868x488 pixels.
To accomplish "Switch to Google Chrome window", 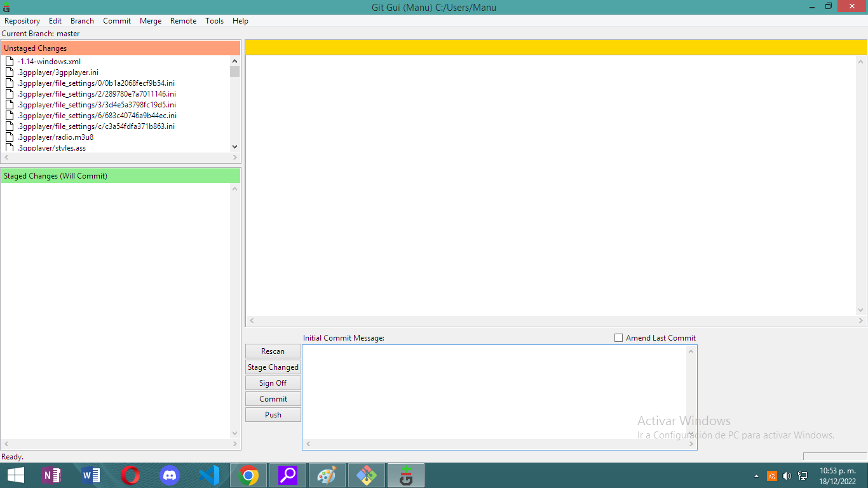I will [x=248, y=475].
